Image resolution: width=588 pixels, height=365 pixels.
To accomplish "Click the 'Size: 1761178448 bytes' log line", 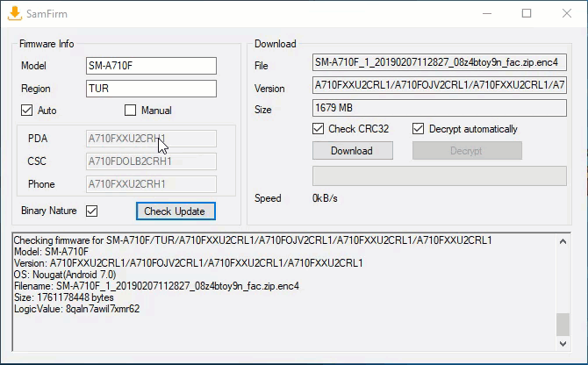I will tap(64, 297).
